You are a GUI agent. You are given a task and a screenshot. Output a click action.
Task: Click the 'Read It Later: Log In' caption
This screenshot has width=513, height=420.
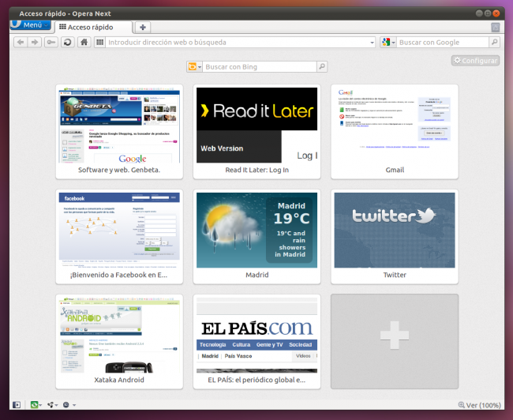[256, 170]
